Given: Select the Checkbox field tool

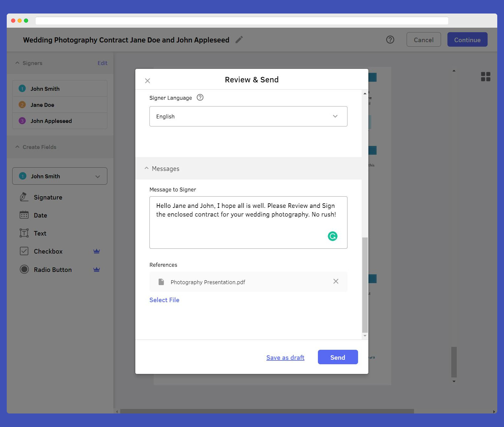Looking at the screenshot, I should tap(48, 251).
